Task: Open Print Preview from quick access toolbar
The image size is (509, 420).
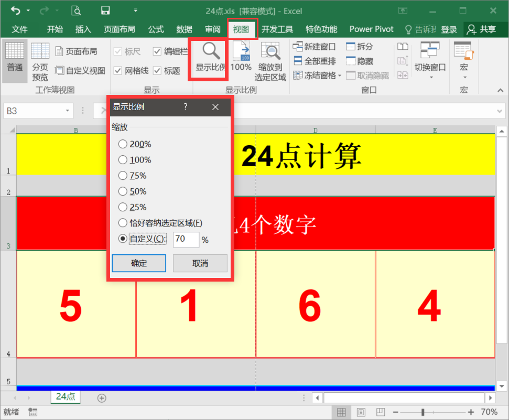Action: coord(76,10)
